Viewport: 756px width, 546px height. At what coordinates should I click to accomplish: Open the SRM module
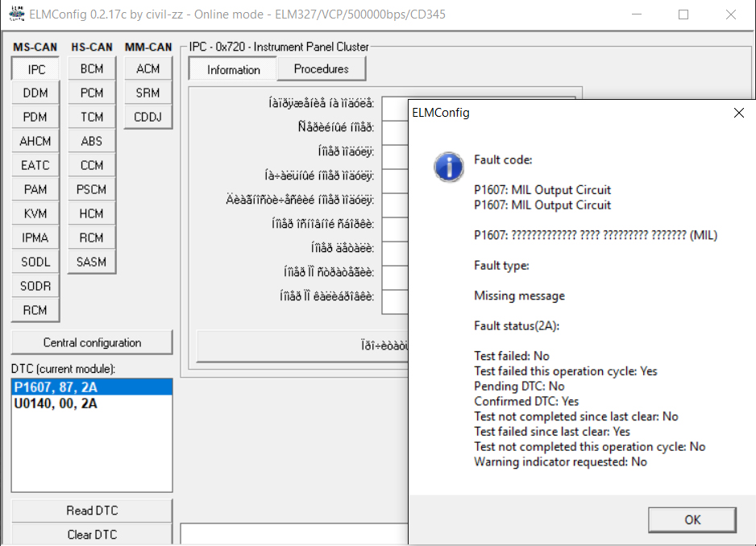click(147, 93)
